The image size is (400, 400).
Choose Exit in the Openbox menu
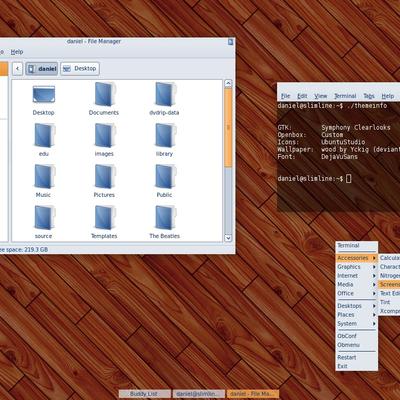tap(356, 366)
